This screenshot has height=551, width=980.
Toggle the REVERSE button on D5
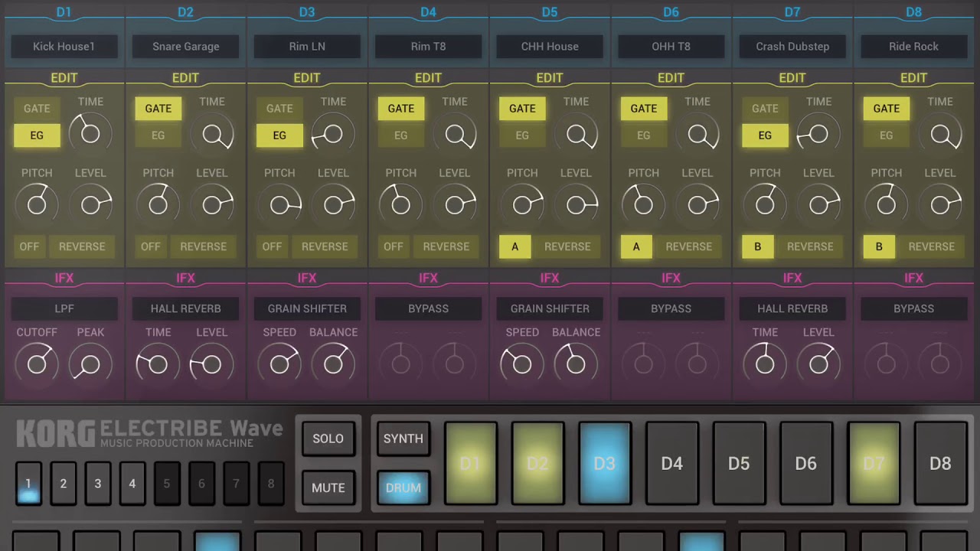pos(567,246)
